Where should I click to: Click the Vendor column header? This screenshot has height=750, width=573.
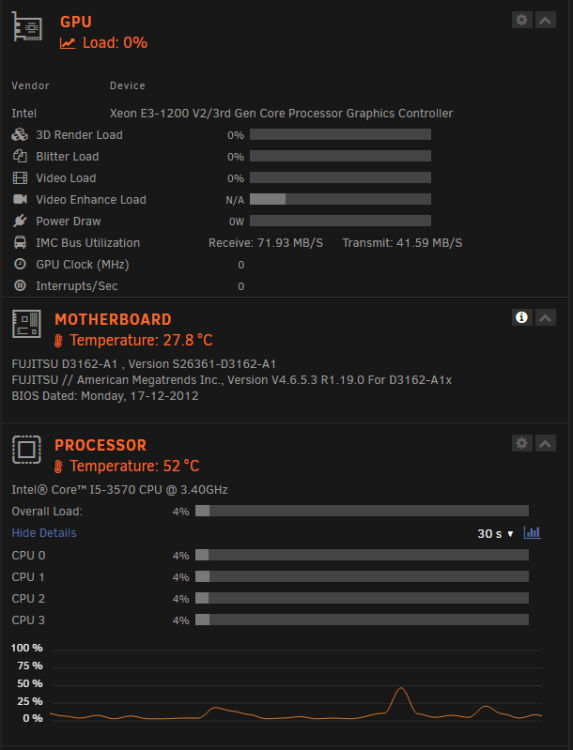click(31, 86)
